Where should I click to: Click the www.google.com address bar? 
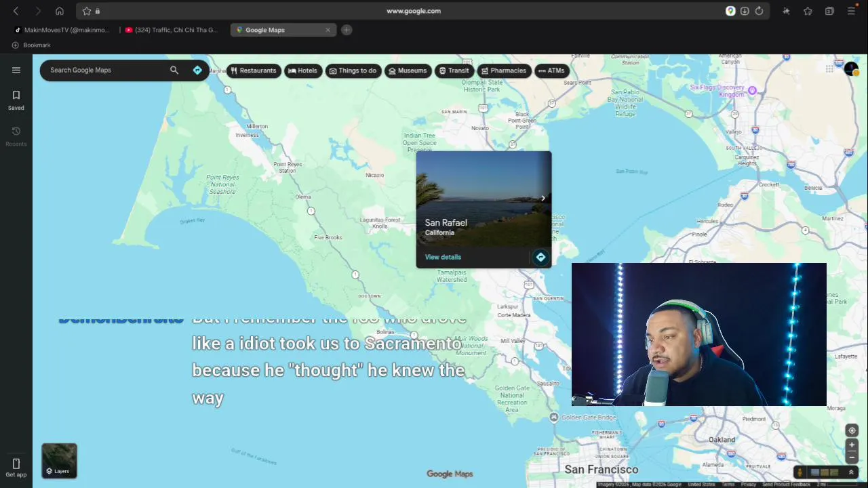click(x=413, y=11)
